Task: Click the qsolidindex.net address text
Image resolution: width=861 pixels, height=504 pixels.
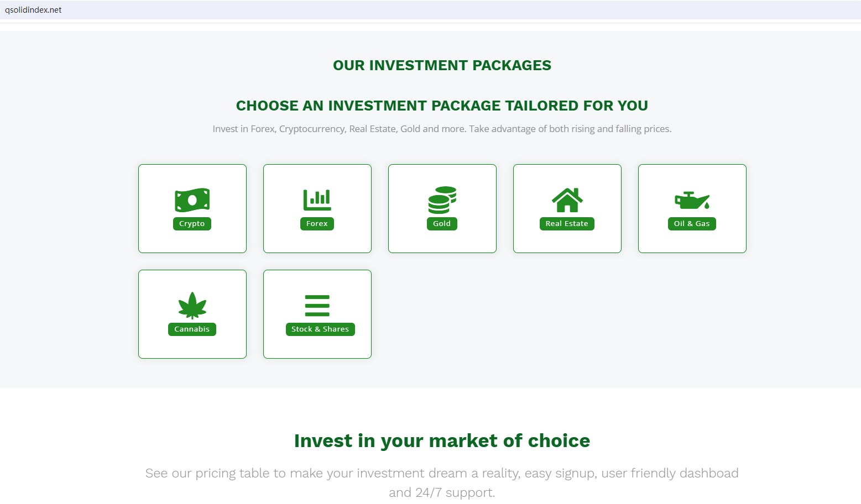Action: click(x=33, y=10)
